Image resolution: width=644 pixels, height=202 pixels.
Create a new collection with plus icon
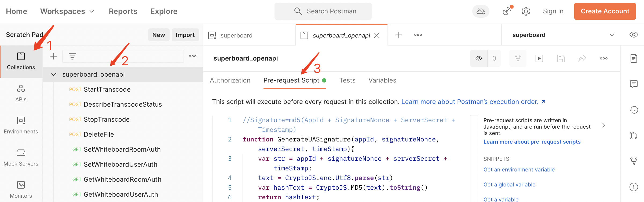[54, 56]
